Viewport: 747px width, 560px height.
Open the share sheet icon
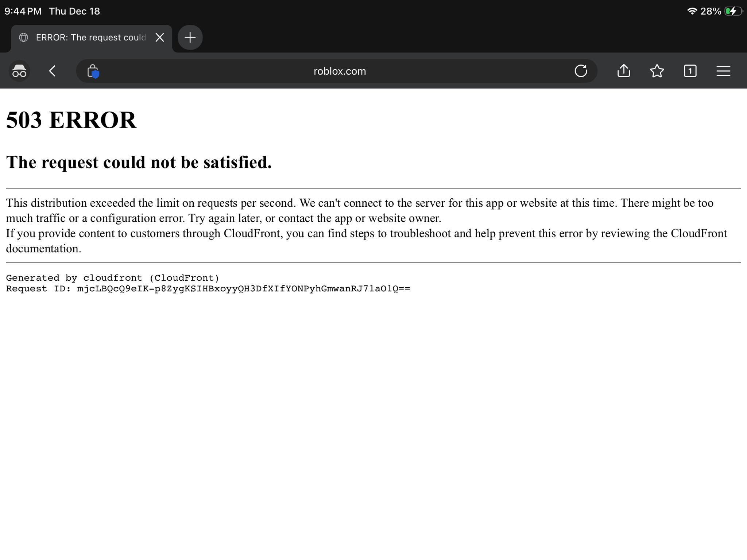click(624, 71)
